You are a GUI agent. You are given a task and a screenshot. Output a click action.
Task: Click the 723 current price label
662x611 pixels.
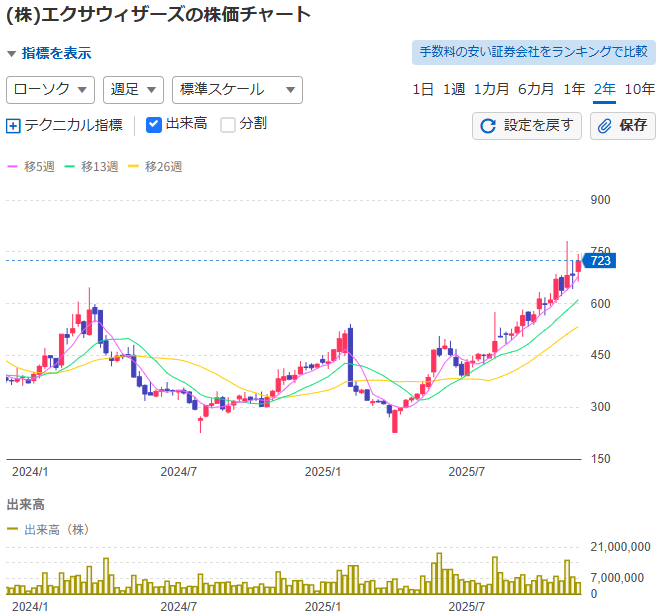pos(600,261)
